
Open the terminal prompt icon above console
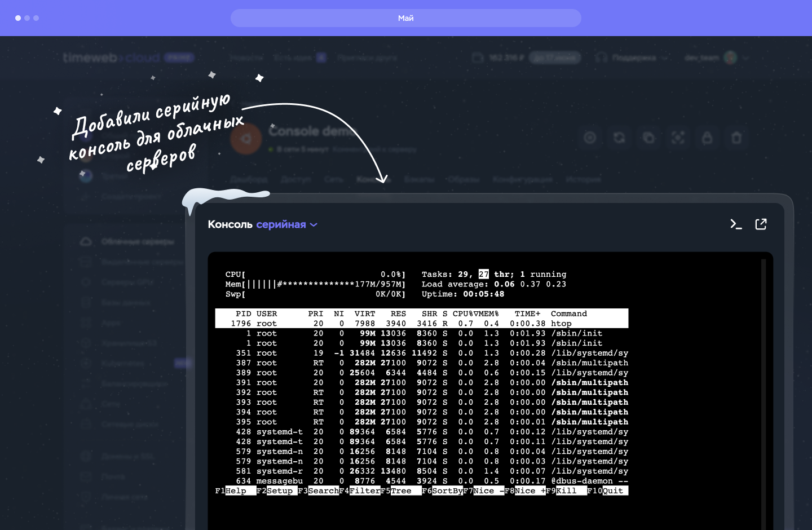pos(736,224)
